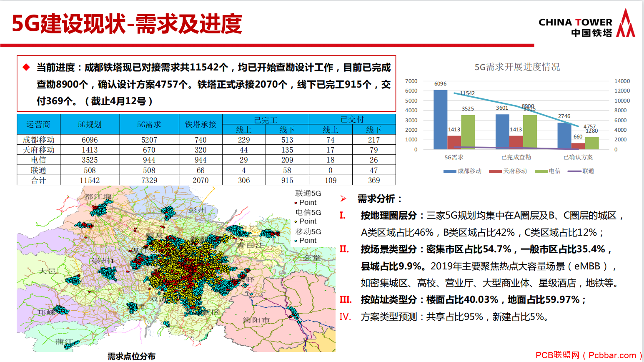Select the 已完工 table header
This screenshot has height=362, width=644.
266,120
